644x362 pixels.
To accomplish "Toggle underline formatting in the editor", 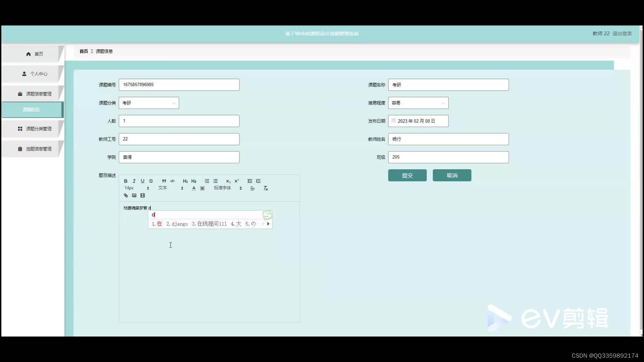I will (x=143, y=181).
